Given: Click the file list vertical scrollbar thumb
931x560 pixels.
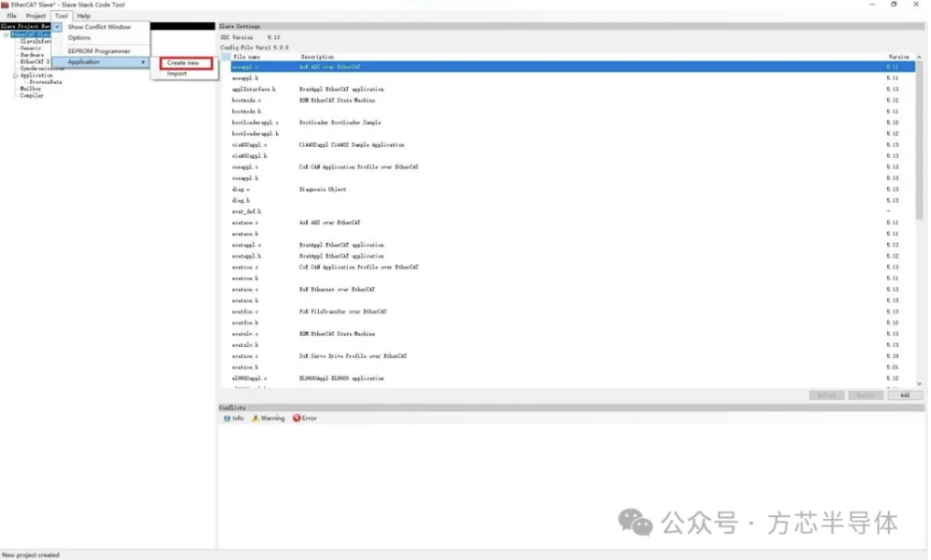Looking at the screenshot, I should [919, 140].
